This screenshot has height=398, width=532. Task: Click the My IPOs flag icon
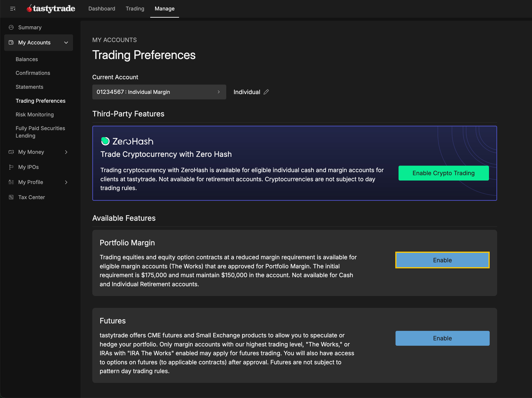click(11, 167)
